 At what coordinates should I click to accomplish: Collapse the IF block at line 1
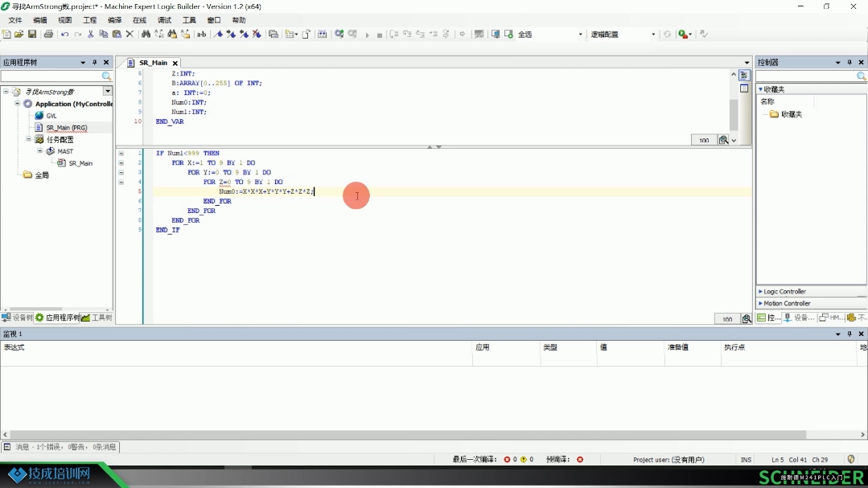coord(121,154)
